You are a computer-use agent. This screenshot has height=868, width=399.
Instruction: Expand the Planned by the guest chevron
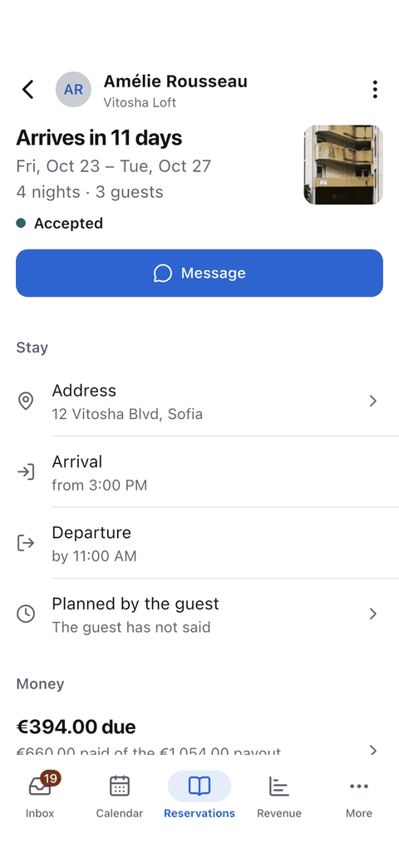[373, 614]
